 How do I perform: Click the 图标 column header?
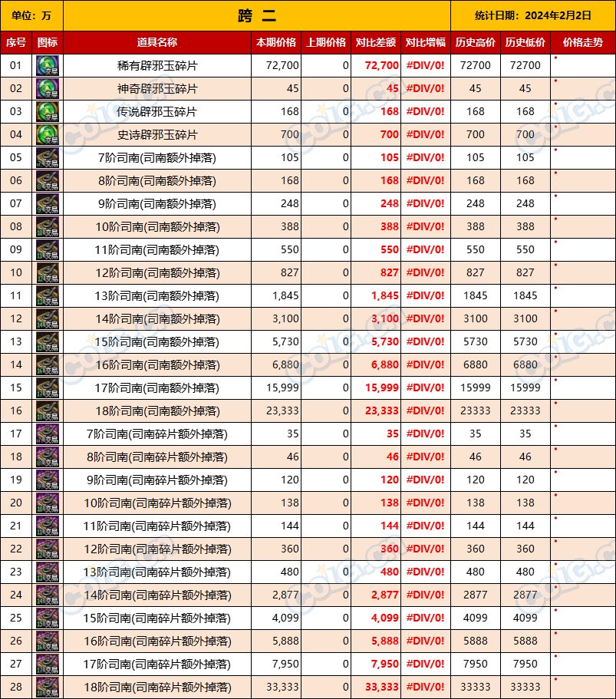(48, 42)
